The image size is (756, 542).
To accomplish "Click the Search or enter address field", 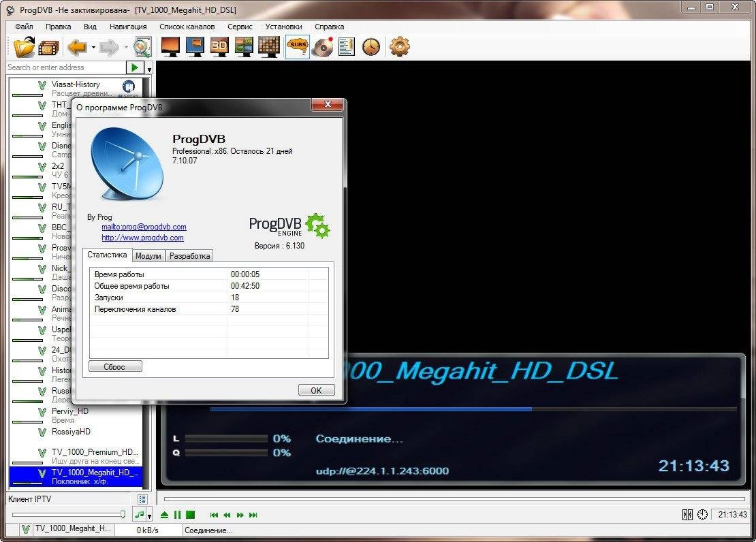I will click(65, 67).
